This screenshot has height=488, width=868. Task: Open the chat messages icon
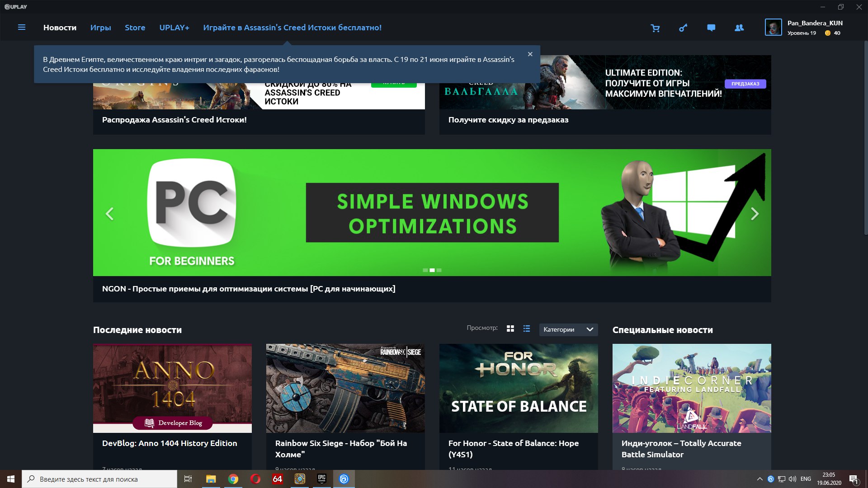click(711, 28)
